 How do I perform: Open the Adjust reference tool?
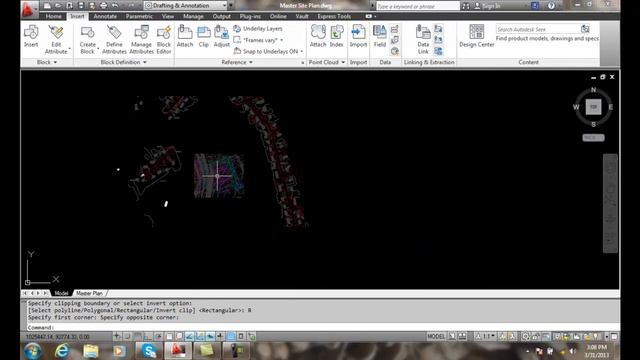click(x=222, y=37)
